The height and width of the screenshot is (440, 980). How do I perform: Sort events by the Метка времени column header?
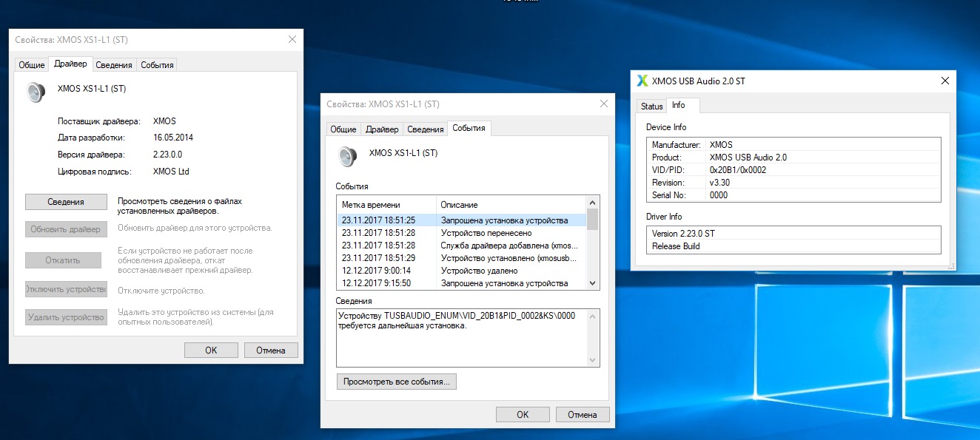386,204
